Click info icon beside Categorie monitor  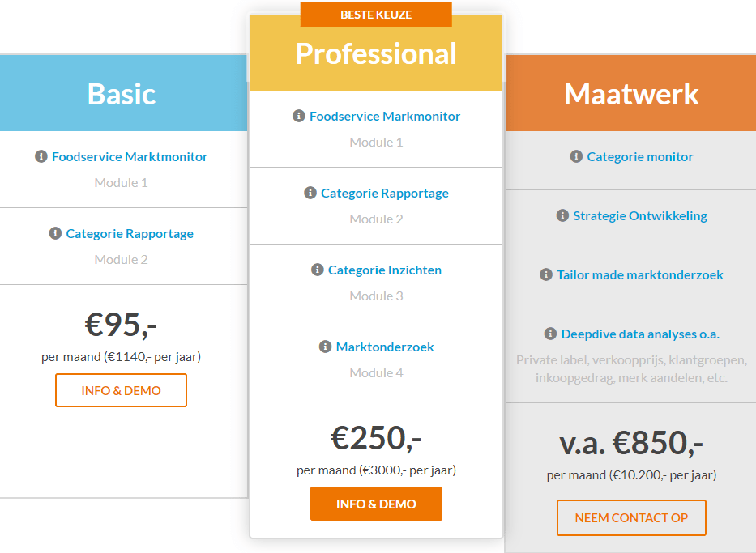[576, 156]
